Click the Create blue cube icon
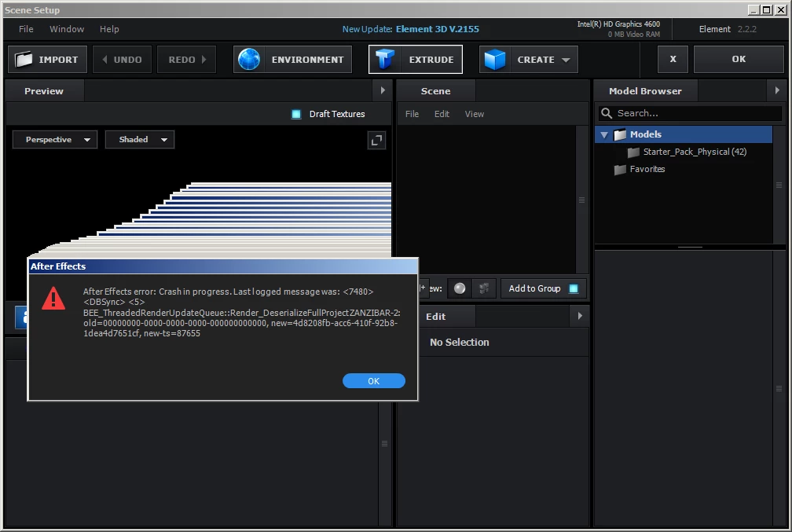 click(x=494, y=60)
